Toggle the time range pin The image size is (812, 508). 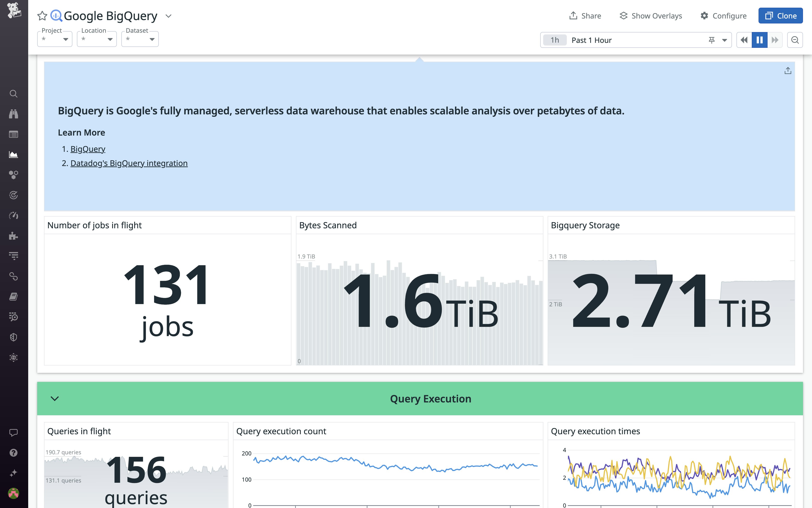point(712,40)
